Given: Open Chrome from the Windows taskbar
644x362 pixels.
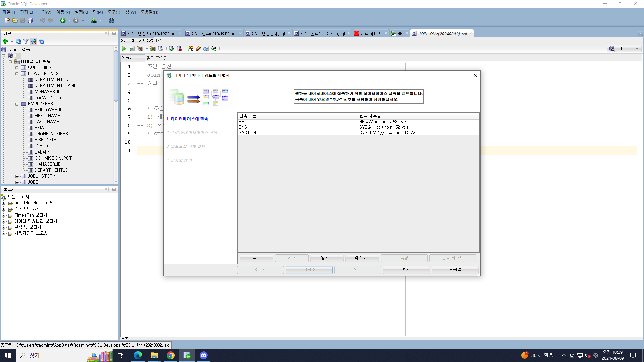Looking at the screenshot, I should (171, 355).
